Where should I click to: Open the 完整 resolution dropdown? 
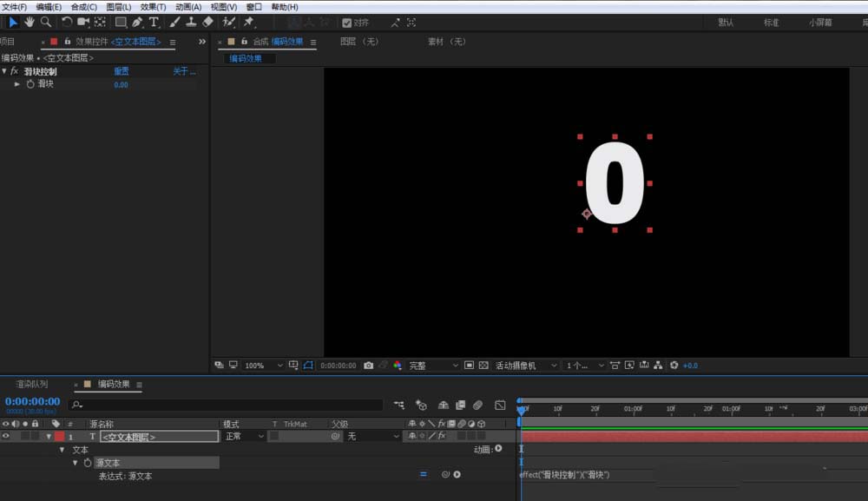pos(431,366)
